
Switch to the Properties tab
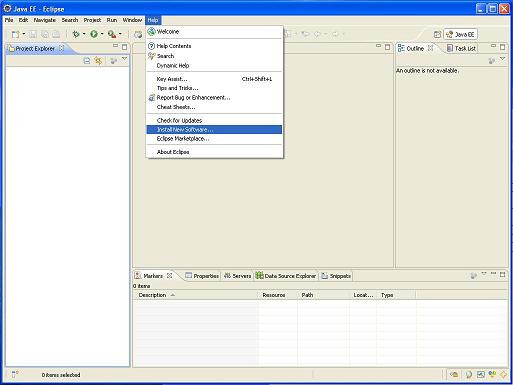click(x=202, y=276)
